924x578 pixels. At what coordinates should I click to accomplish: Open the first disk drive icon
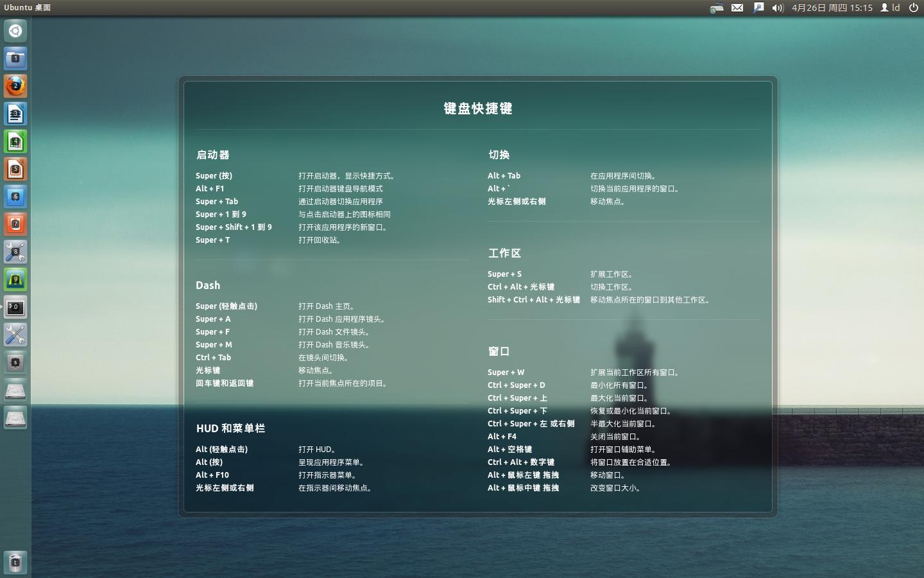pyautogui.click(x=15, y=390)
